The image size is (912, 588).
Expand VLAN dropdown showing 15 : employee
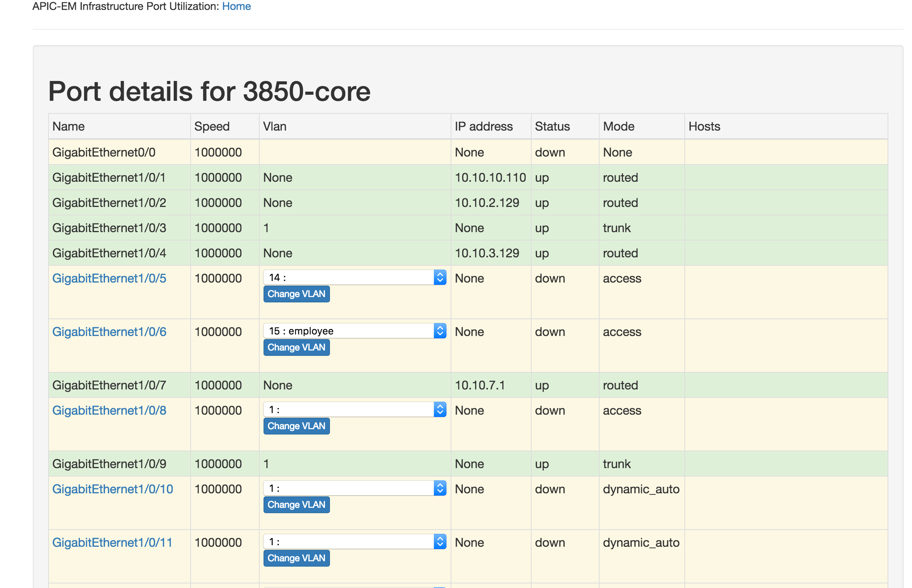pyautogui.click(x=355, y=331)
